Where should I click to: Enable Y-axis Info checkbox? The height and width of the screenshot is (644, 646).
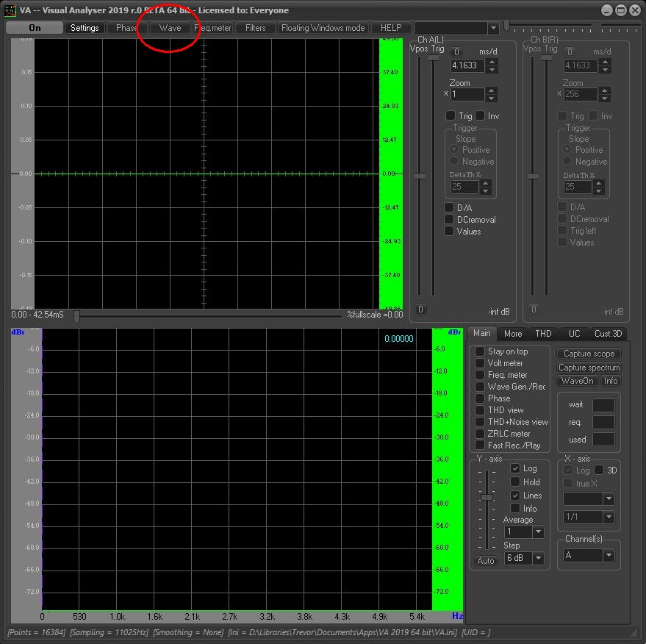tap(515, 509)
